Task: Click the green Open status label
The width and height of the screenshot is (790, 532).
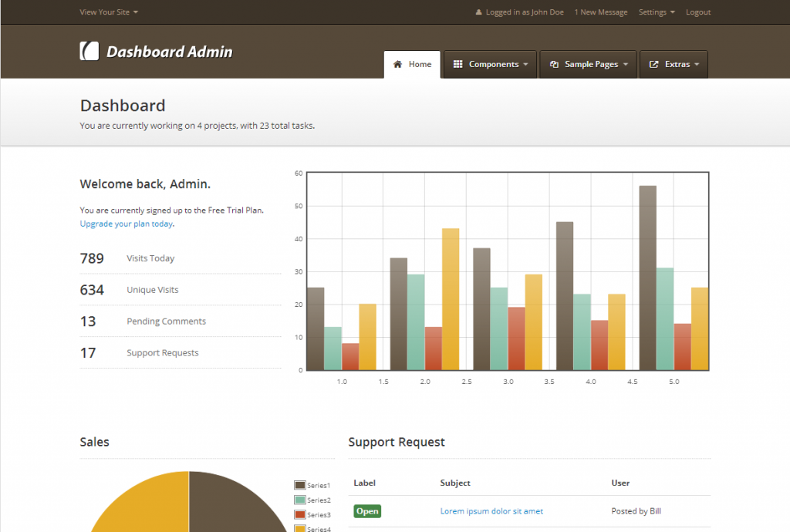Action: [367, 511]
